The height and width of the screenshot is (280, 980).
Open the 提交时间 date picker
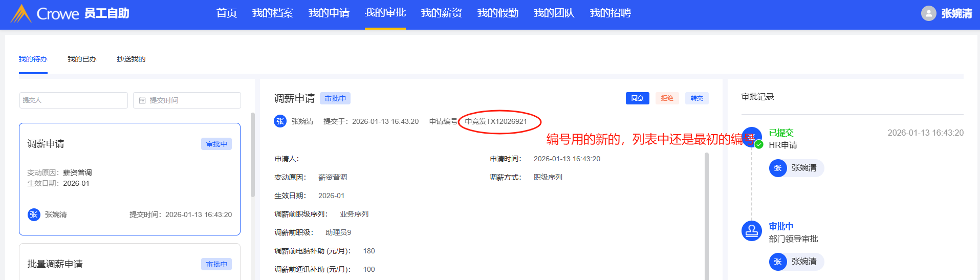pyautogui.click(x=187, y=100)
